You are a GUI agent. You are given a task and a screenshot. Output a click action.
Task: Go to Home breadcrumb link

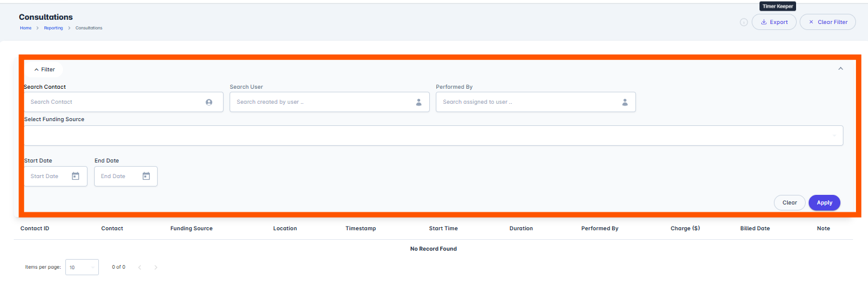[x=26, y=28]
